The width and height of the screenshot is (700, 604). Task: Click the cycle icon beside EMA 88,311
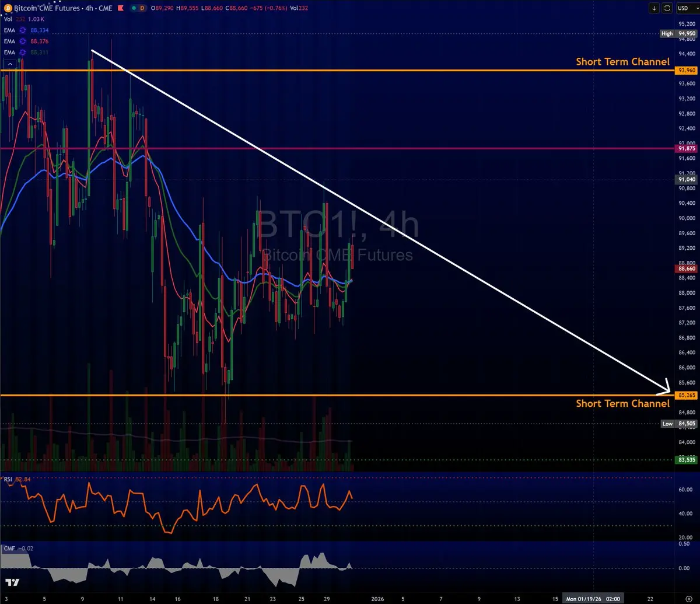click(x=23, y=52)
